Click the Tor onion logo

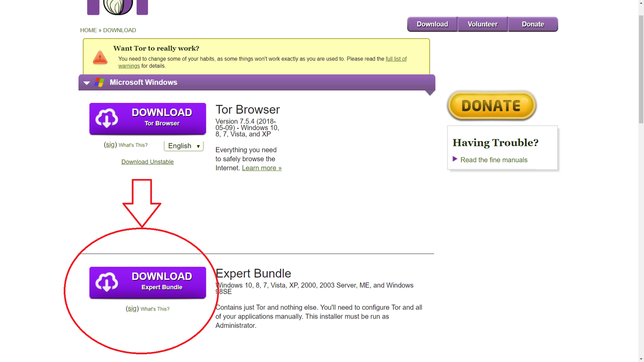[118, 7]
